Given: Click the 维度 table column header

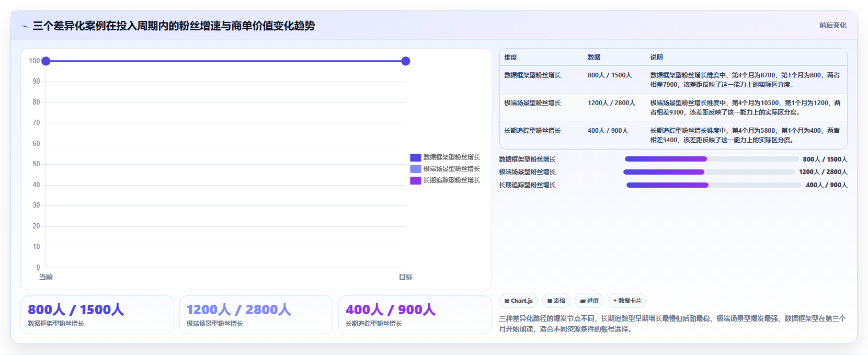Looking at the screenshot, I should tap(511, 58).
